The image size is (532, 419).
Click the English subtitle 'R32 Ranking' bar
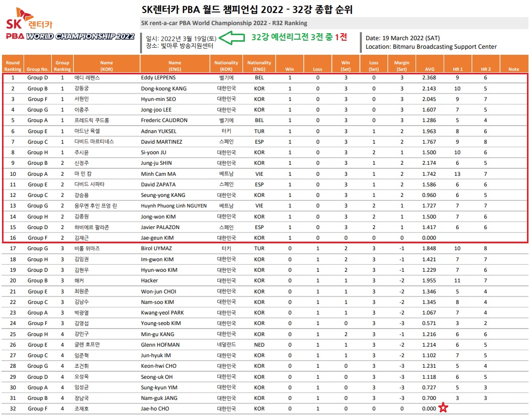click(x=334, y=23)
